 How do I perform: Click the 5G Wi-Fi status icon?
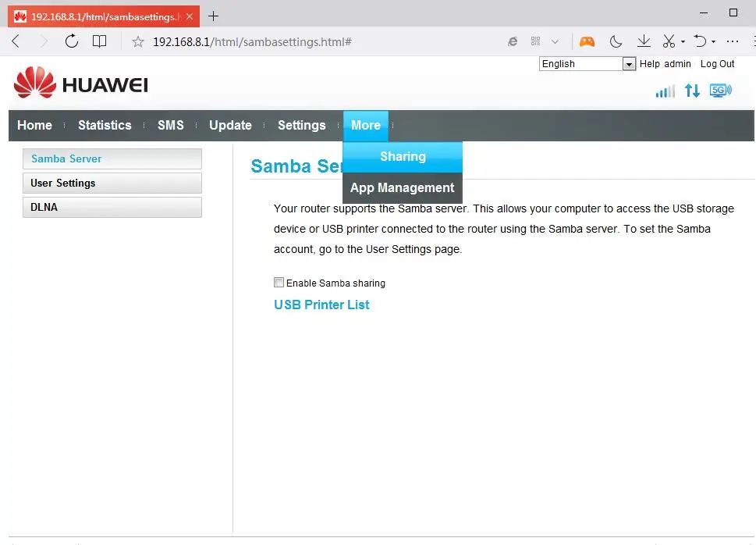pyautogui.click(x=720, y=91)
